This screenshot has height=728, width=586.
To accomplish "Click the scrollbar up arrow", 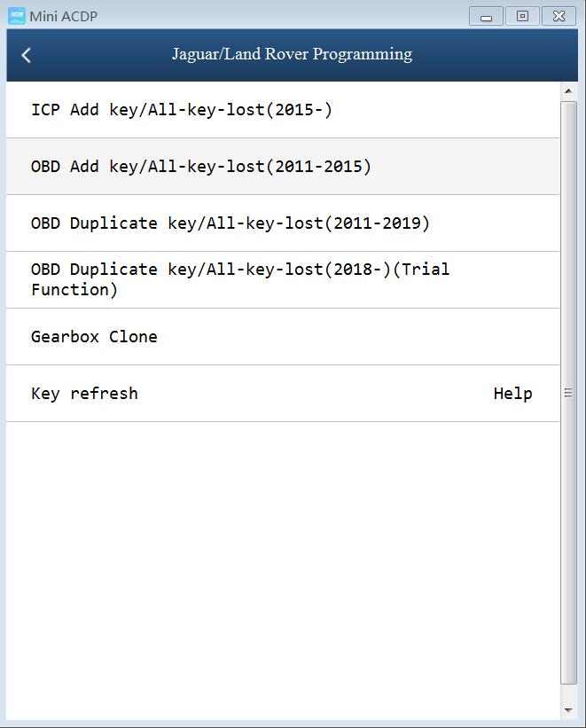I will click(568, 91).
